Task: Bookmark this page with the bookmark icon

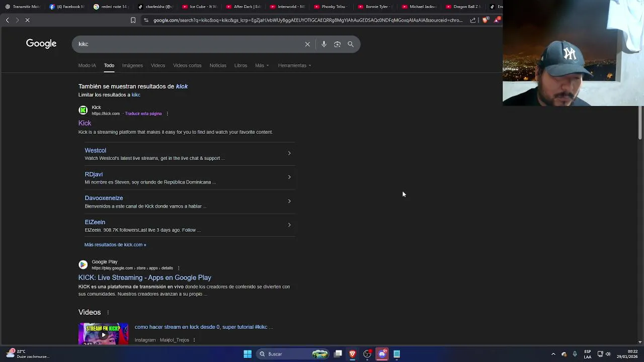Action: tap(133, 20)
